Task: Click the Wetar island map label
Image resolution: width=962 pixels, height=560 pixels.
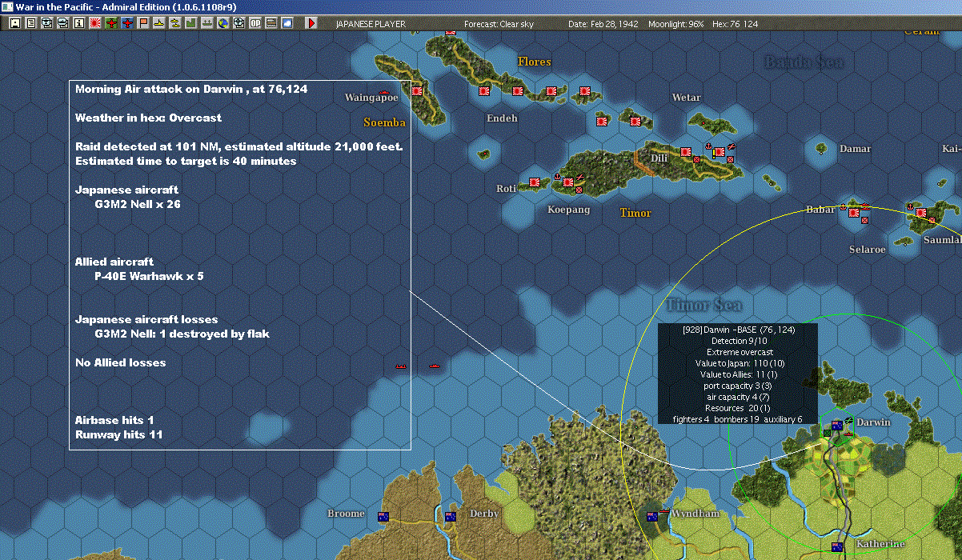Action: point(687,98)
